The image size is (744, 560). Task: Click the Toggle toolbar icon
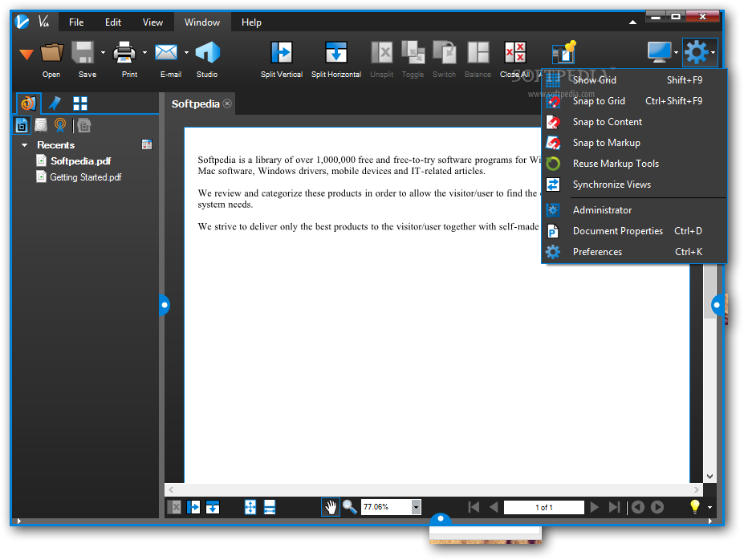413,52
